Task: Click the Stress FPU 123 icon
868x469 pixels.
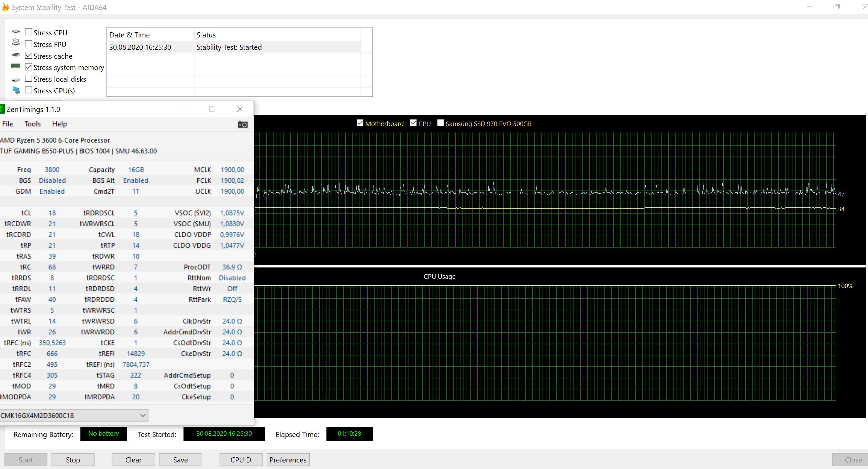Action: [15, 43]
